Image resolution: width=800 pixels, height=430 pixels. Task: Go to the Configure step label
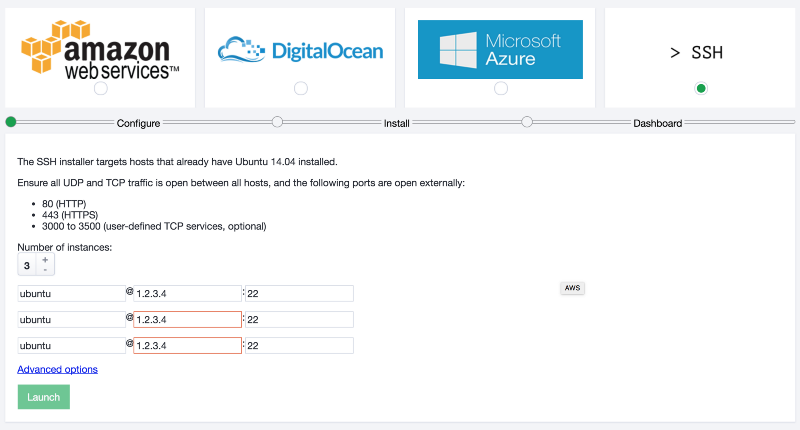coord(138,123)
